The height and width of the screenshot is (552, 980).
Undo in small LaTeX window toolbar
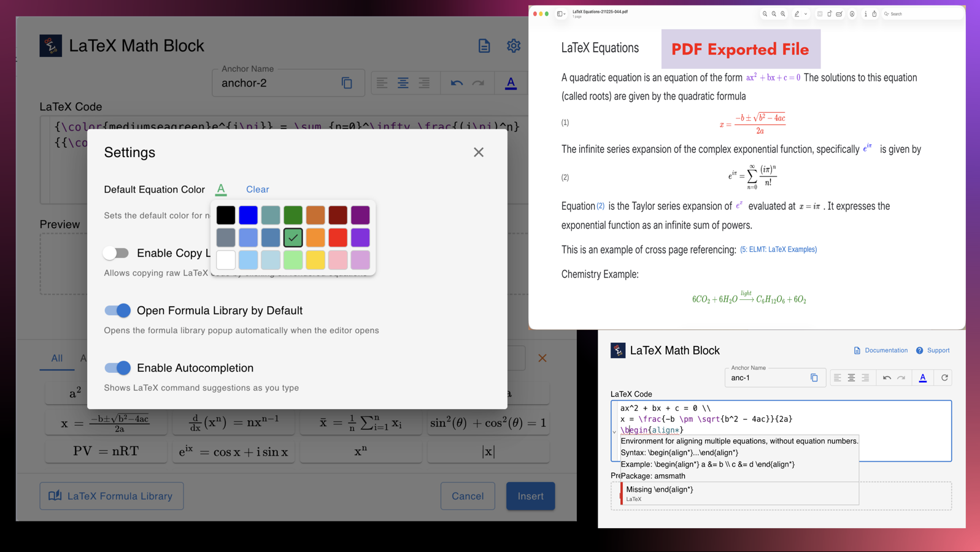pyautogui.click(x=887, y=378)
